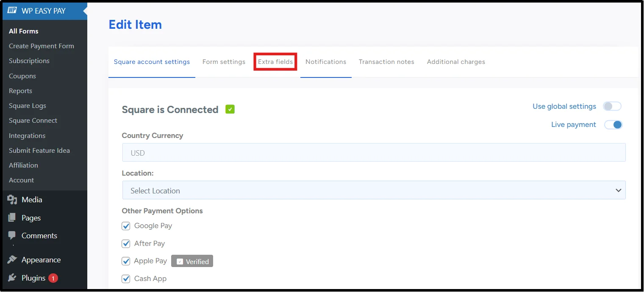Click the Cash App label text
The image size is (644, 292).
click(150, 279)
